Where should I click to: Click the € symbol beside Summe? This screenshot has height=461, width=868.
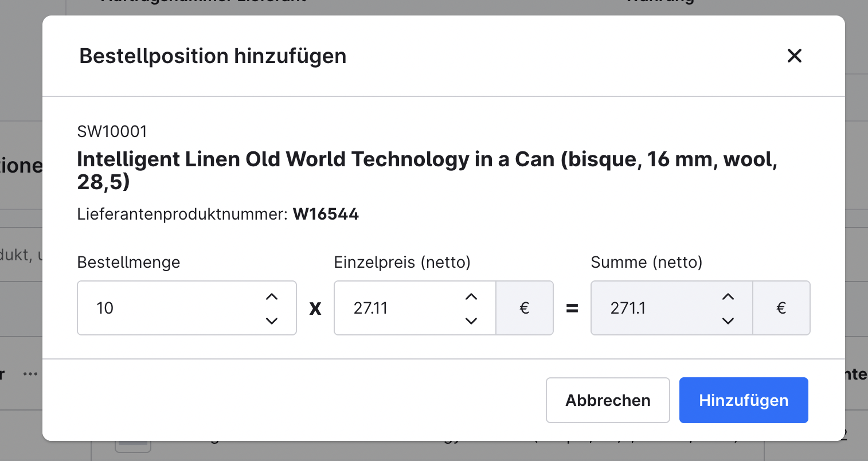tap(781, 308)
